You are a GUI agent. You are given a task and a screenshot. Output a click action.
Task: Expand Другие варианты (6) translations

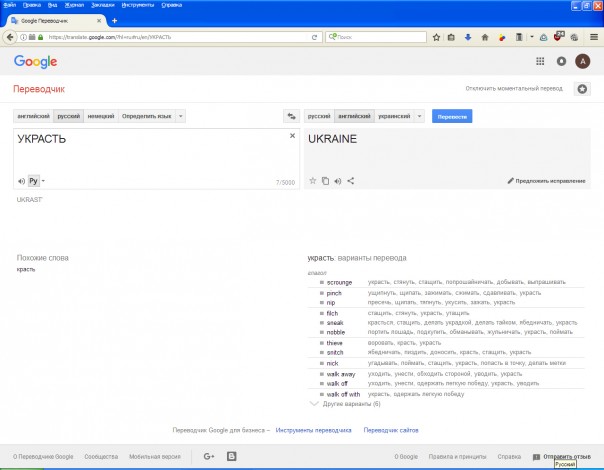345,404
